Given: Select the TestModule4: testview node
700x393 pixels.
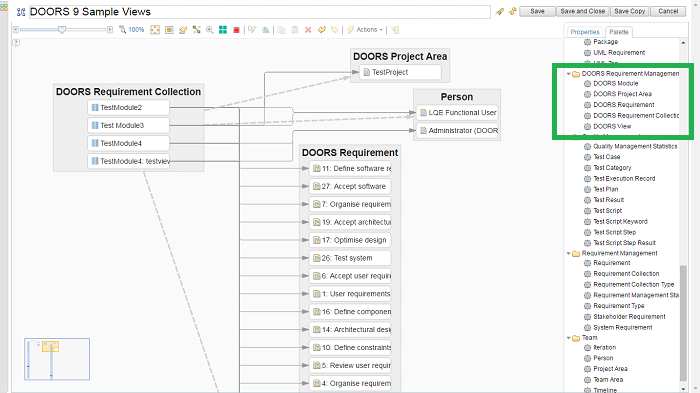Looking at the screenshot, I should click(129, 161).
